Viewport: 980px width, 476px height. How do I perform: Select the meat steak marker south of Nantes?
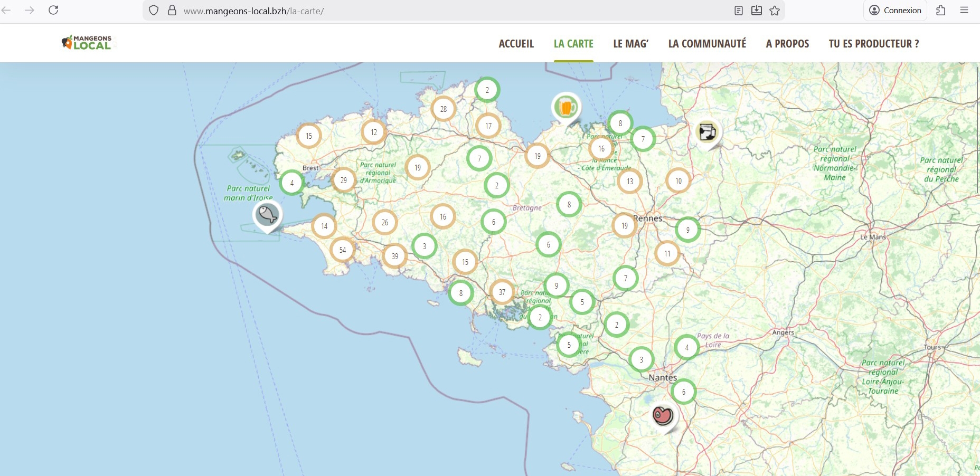663,416
